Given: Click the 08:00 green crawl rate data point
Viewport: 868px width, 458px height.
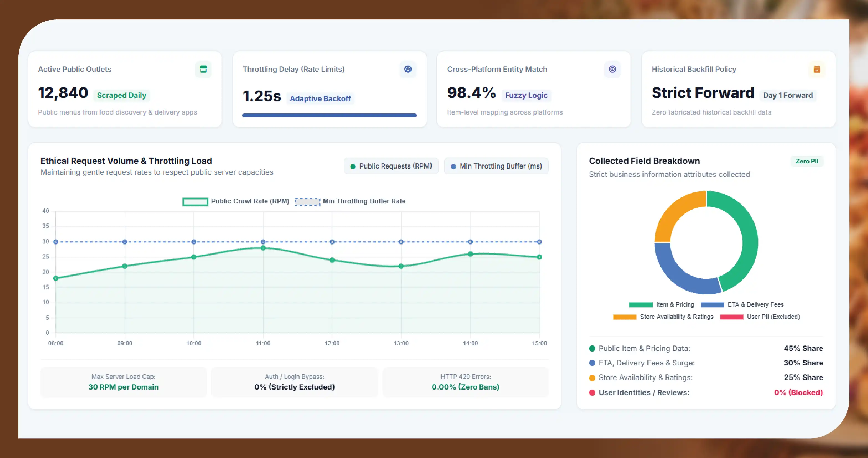Looking at the screenshot, I should point(56,278).
